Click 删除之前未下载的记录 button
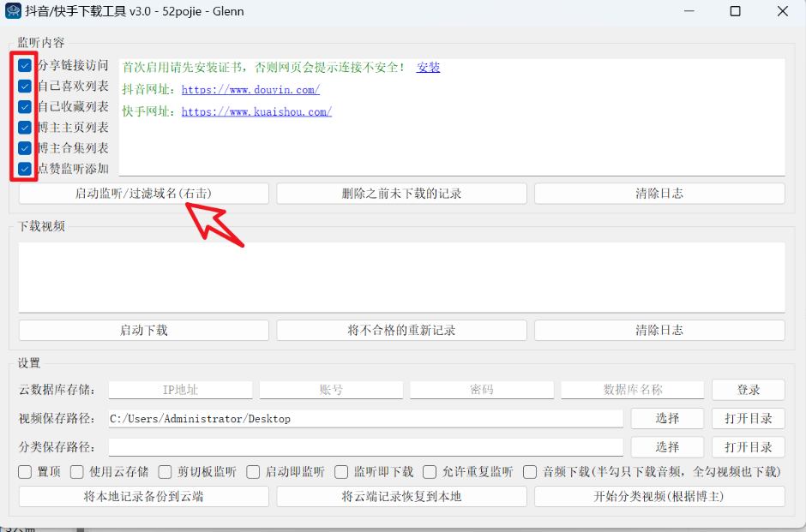This screenshot has width=806, height=532. click(x=401, y=194)
